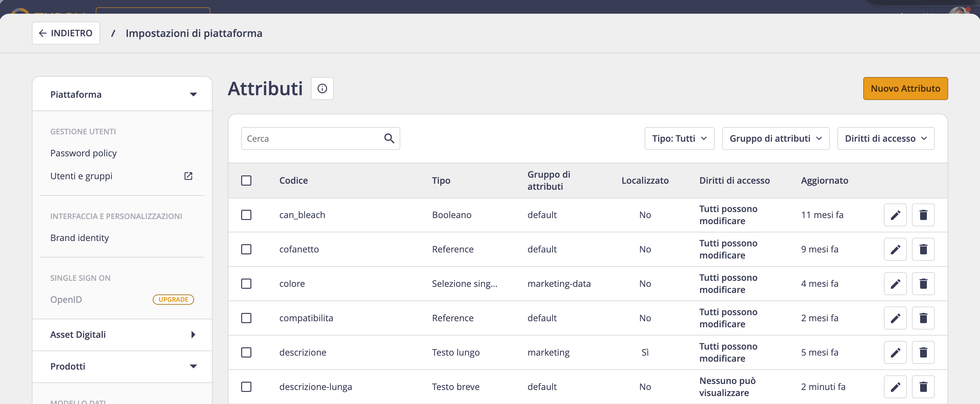The height and width of the screenshot is (404, 980).
Task: Click the UPGRADE badge next to OpenID
Action: 173,300
